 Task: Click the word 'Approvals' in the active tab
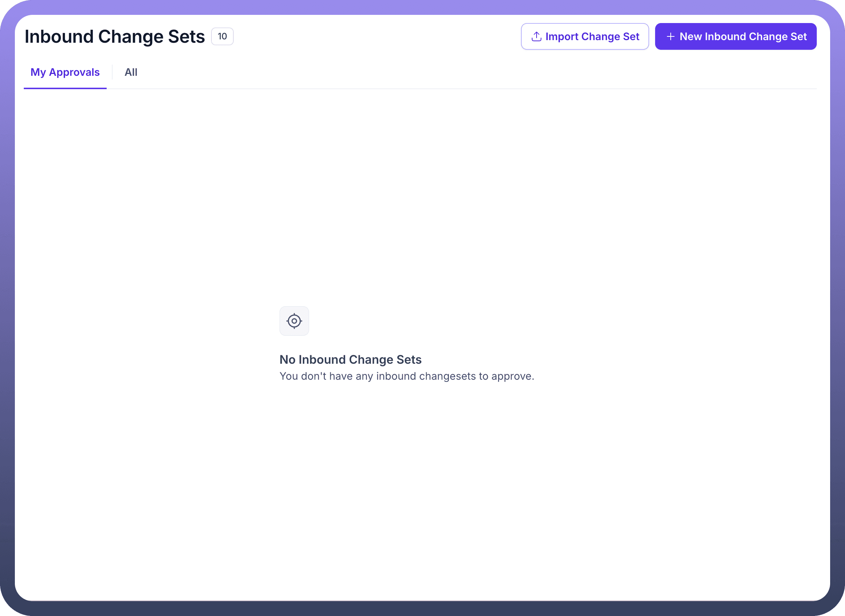pos(74,72)
